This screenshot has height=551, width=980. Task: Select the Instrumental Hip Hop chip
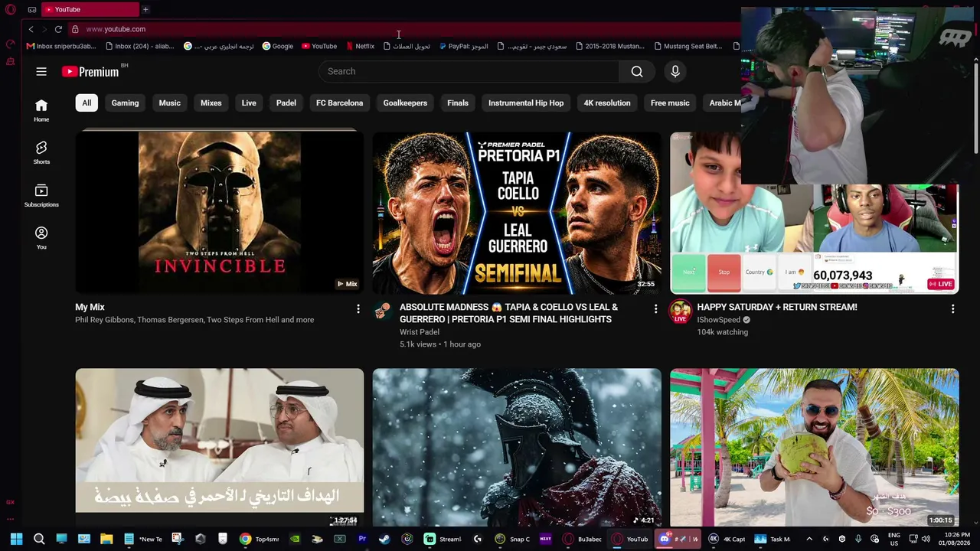[526, 103]
